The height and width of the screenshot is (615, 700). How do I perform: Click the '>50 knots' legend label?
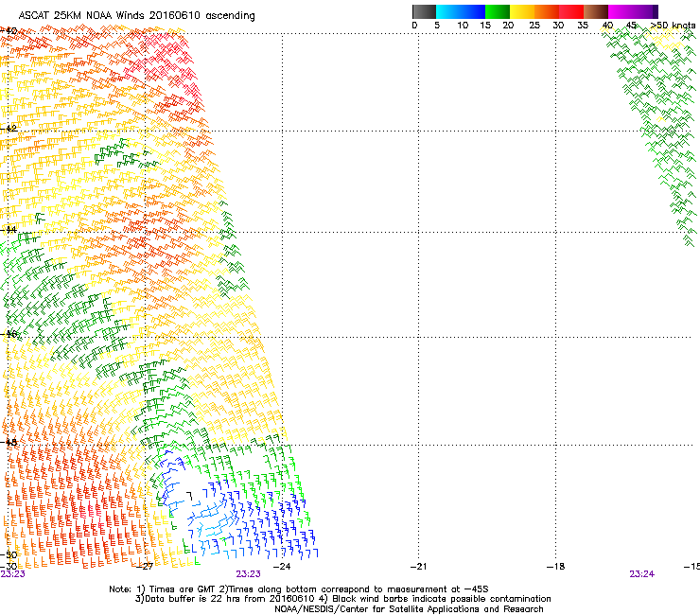pyautogui.click(x=673, y=26)
